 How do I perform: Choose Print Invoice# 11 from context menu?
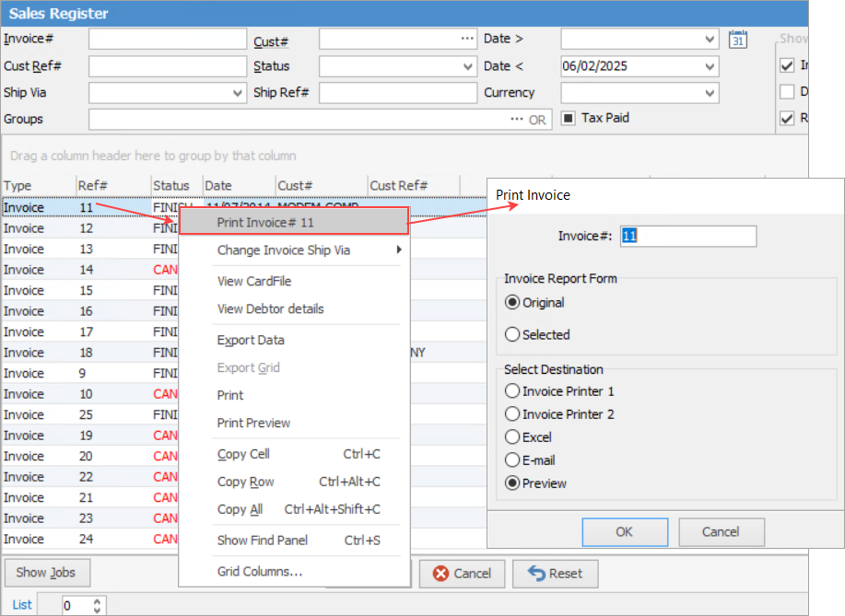tap(293, 222)
